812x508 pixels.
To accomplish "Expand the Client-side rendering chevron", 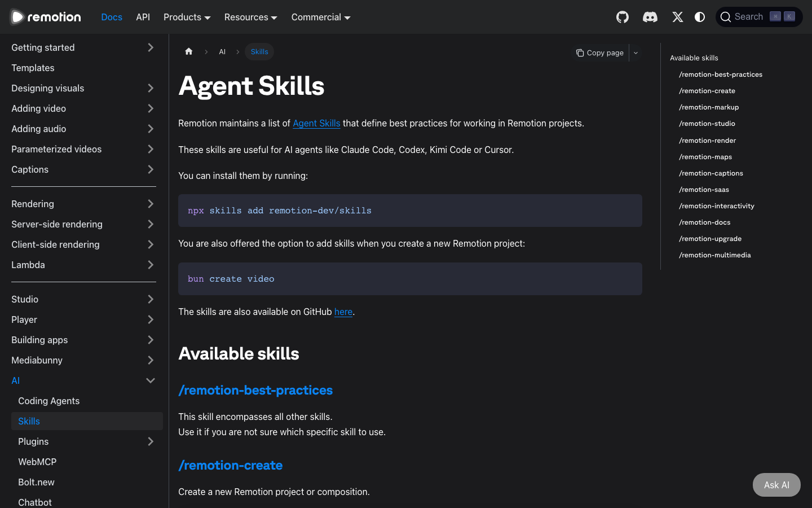I will coord(151,244).
